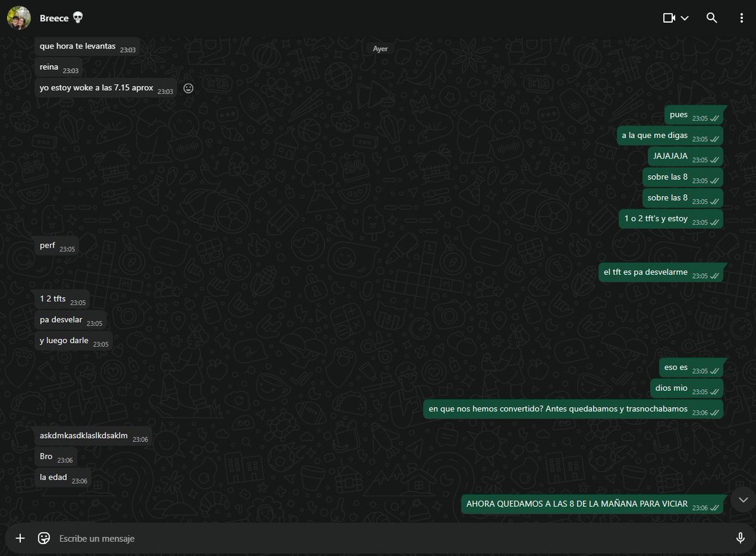Record a voice message with the microphone
756x556 pixels.
(x=741, y=538)
